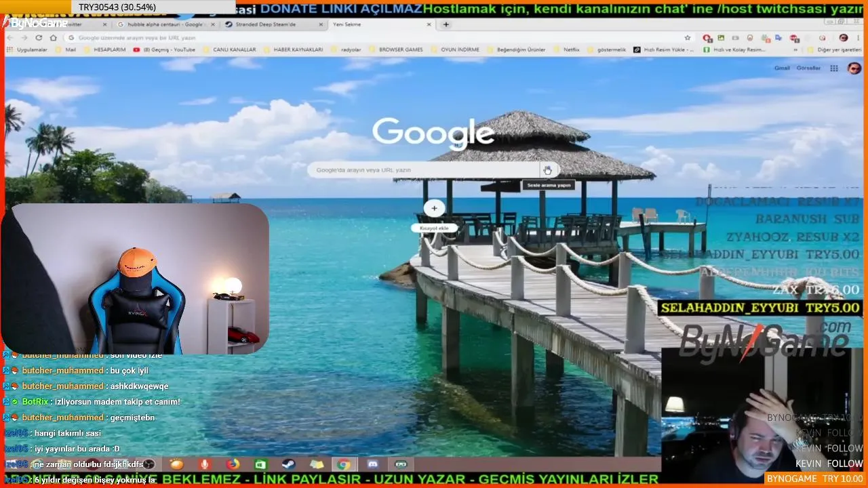
Task: Click the Google logo
Action: pos(433,133)
